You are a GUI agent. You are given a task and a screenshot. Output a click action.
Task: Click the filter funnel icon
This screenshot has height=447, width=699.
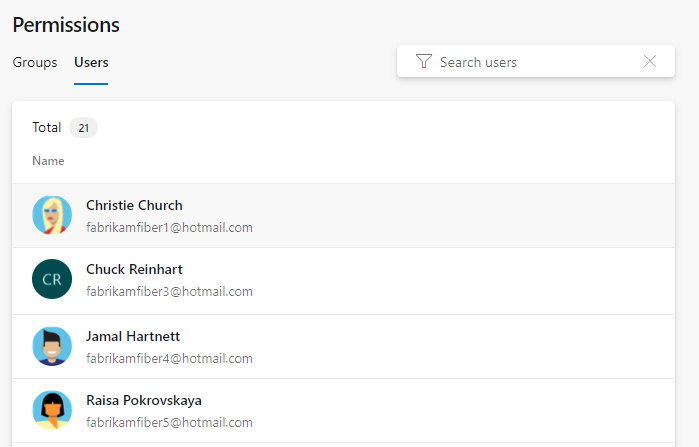tap(424, 61)
